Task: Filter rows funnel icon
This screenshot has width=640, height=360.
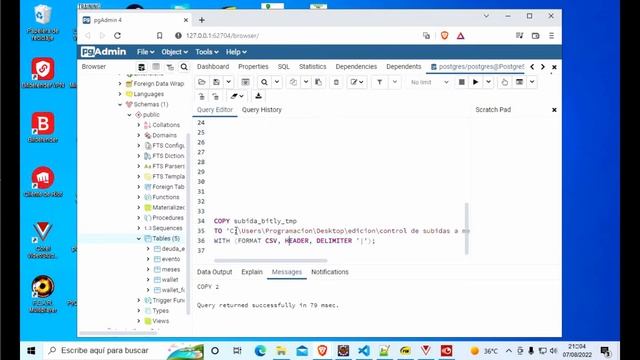Action: [379, 82]
